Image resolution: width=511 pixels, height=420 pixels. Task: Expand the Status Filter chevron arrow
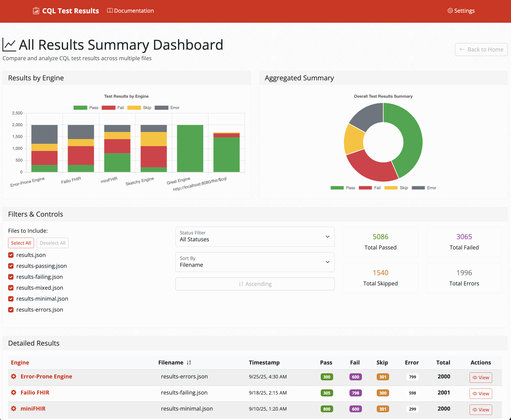(x=327, y=237)
